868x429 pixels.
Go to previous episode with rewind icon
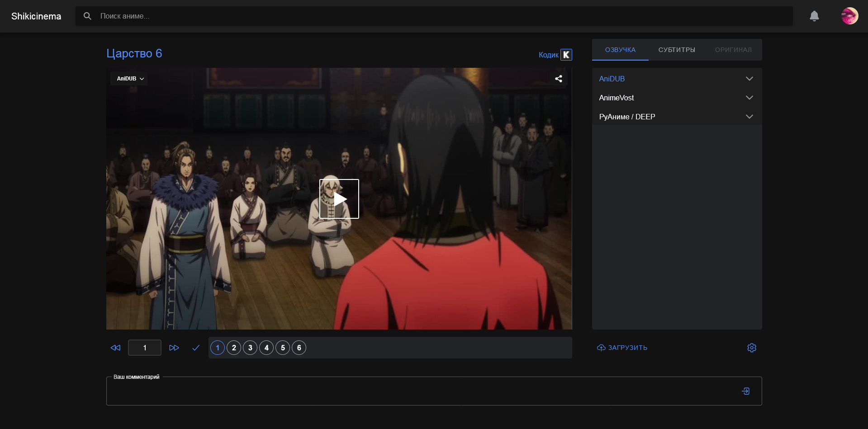pos(115,348)
